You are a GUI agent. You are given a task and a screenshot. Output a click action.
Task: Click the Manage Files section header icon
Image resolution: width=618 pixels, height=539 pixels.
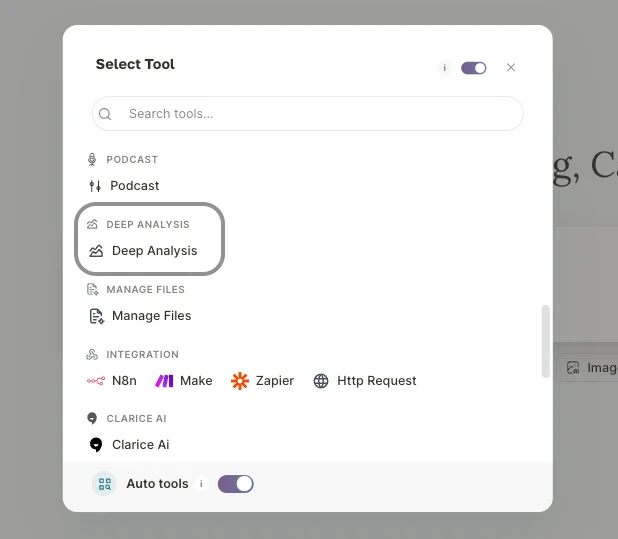[92, 290]
